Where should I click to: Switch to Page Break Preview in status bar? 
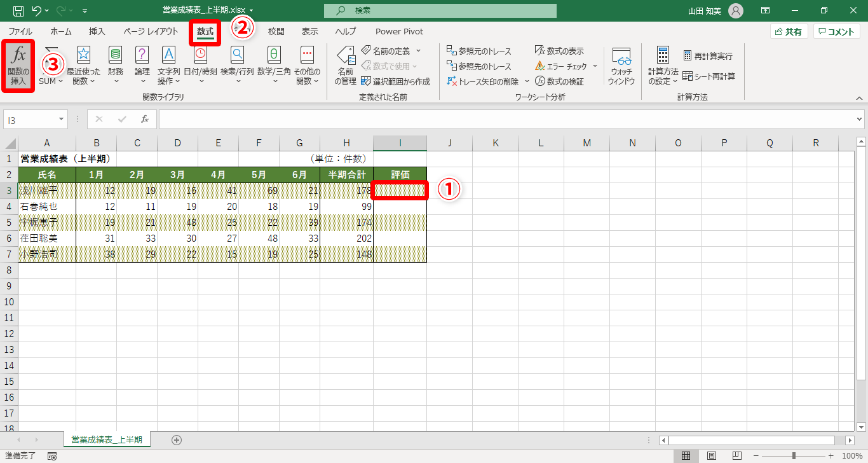(738, 456)
